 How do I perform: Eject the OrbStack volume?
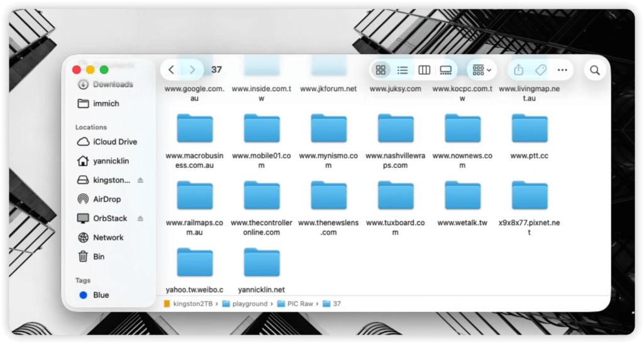tap(140, 218)
